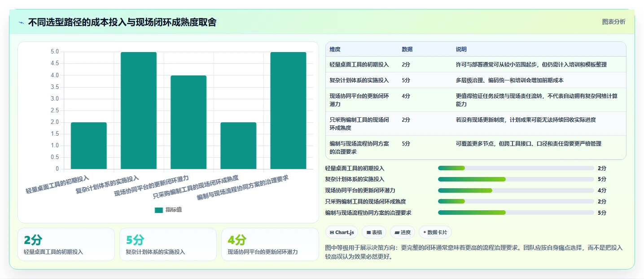Click the 图表分析 label in header

(613, 22)
